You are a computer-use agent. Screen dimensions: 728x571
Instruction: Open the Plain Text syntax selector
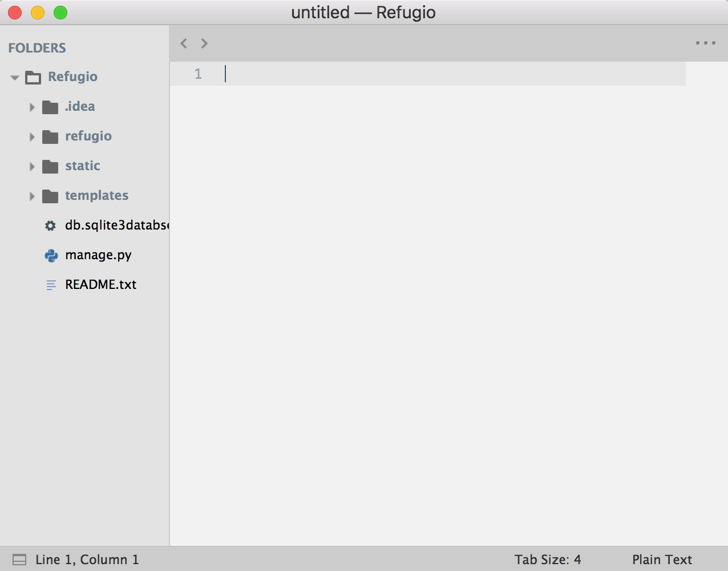point(662,560)
